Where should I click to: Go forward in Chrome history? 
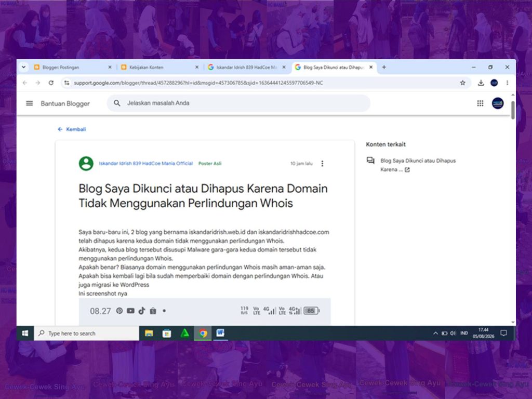coord(37,83)
